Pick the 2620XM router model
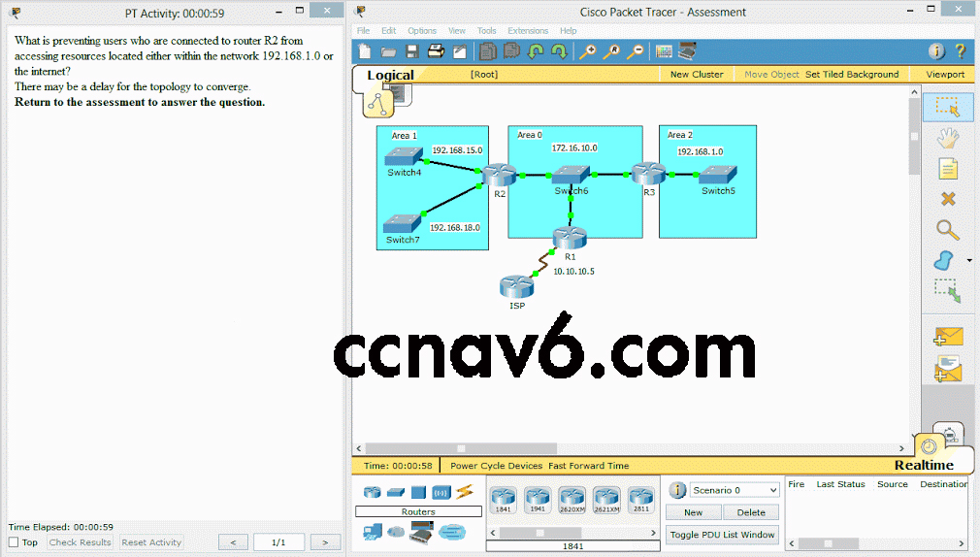Screen dimensions: 980x557 pos(572,500)
